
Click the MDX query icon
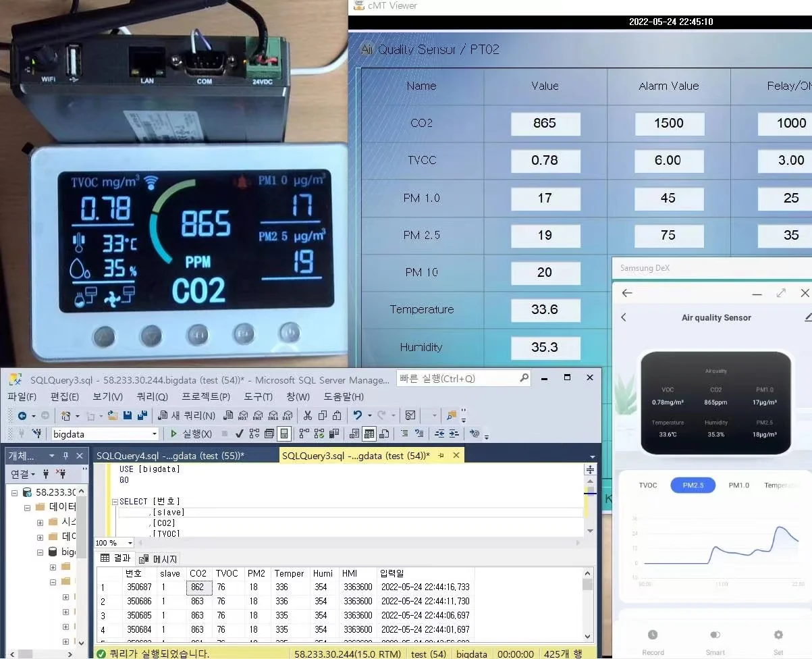[x=242, y=416]
